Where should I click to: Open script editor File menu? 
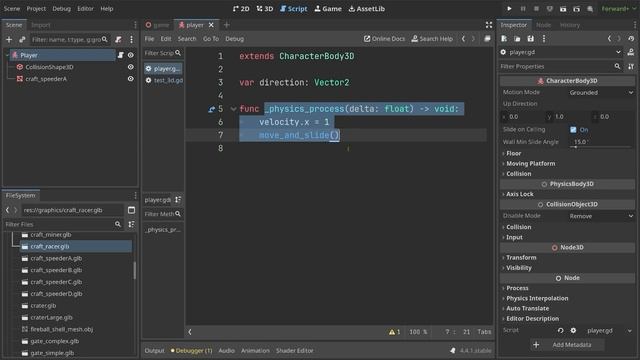point(149,39)
